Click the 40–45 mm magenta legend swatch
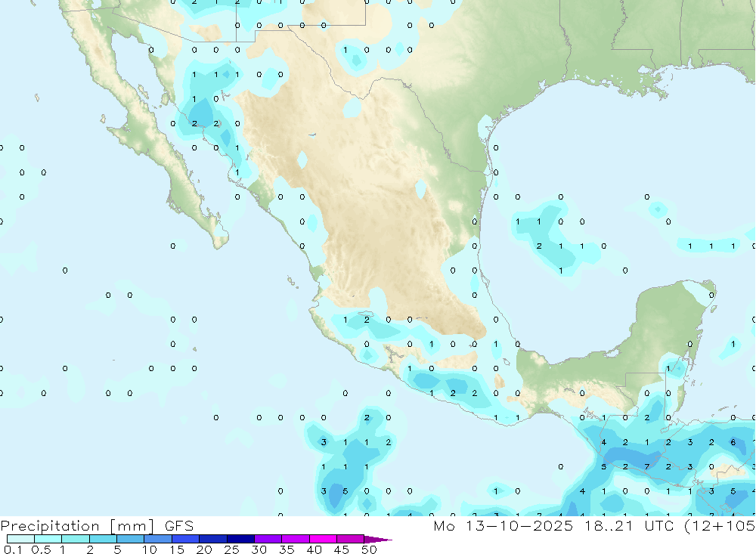 click(x=323, y=539)
